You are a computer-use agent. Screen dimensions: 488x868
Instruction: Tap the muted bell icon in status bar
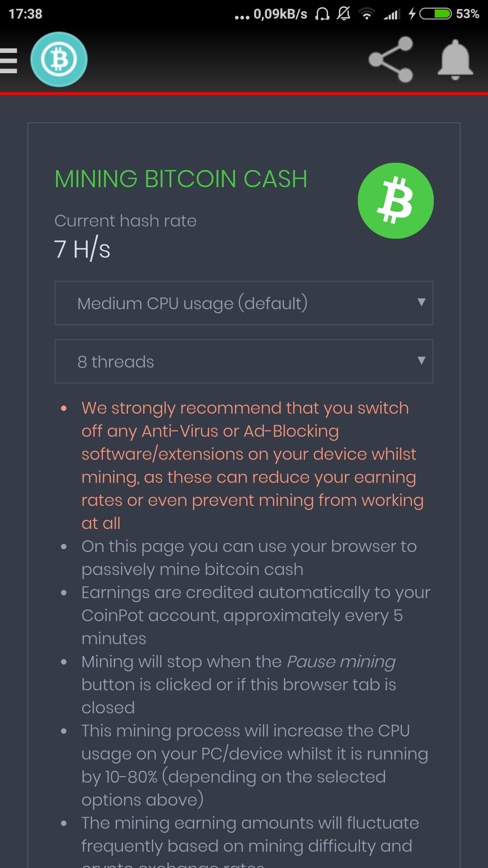click(344, 14)
